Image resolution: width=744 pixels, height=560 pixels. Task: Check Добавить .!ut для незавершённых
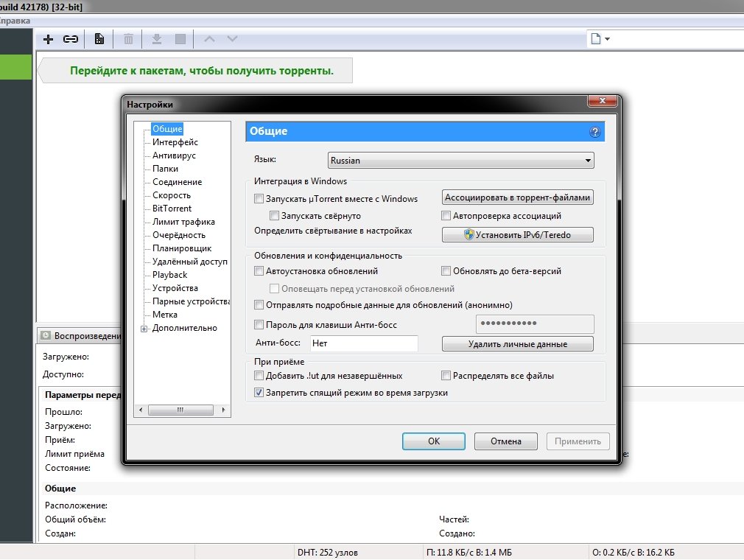259,375
